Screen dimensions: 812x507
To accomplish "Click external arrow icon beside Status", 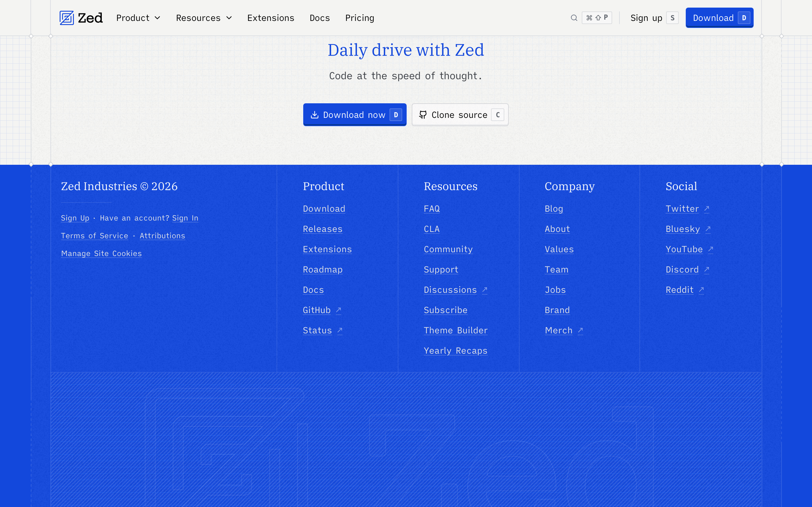I will tap(340, 330).
